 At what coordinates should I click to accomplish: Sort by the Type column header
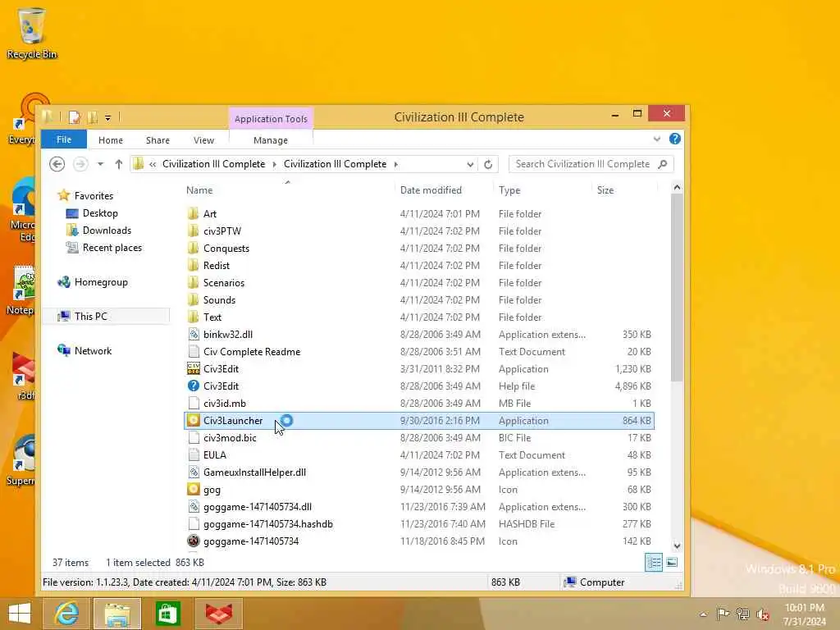tap(542, 190)
